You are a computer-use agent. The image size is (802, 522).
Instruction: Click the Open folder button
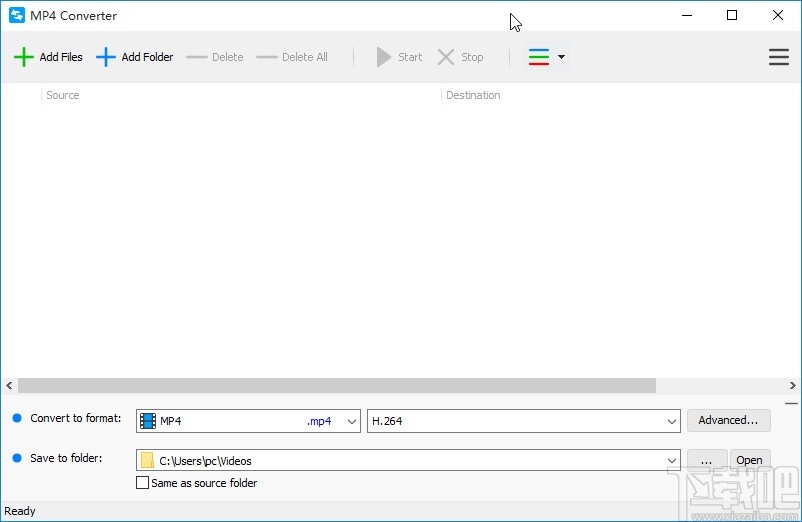tap(749, 460)
